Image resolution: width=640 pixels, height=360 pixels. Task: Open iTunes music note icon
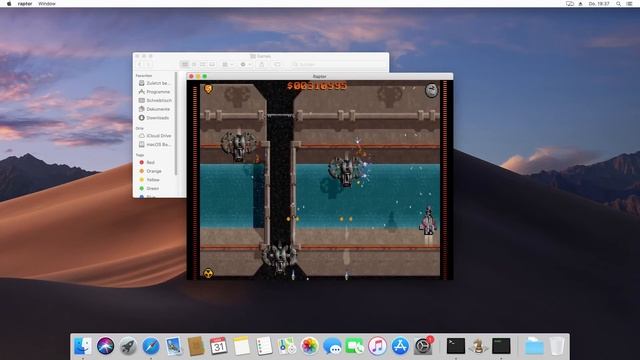378,346
